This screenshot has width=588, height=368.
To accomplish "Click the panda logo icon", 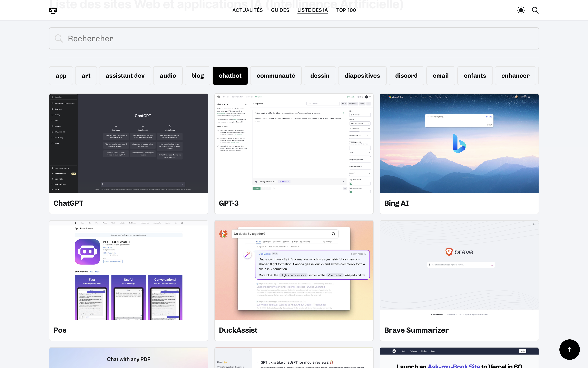I will pos(53,11).
